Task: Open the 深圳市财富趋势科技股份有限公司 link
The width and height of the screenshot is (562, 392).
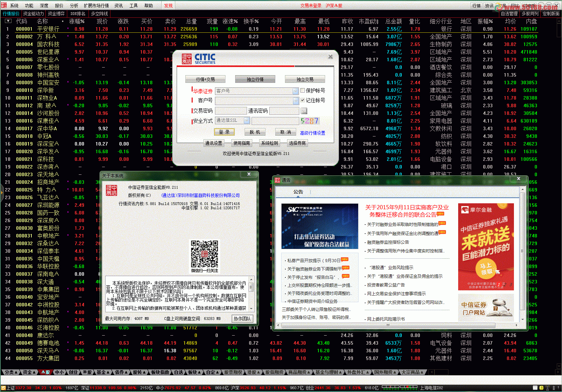Action: [201, 195]
